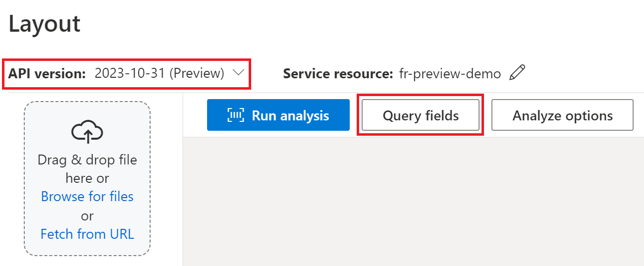Select the fr-preview-demo resource name
Screen dimensions: 644x266
tap(450, 74)
